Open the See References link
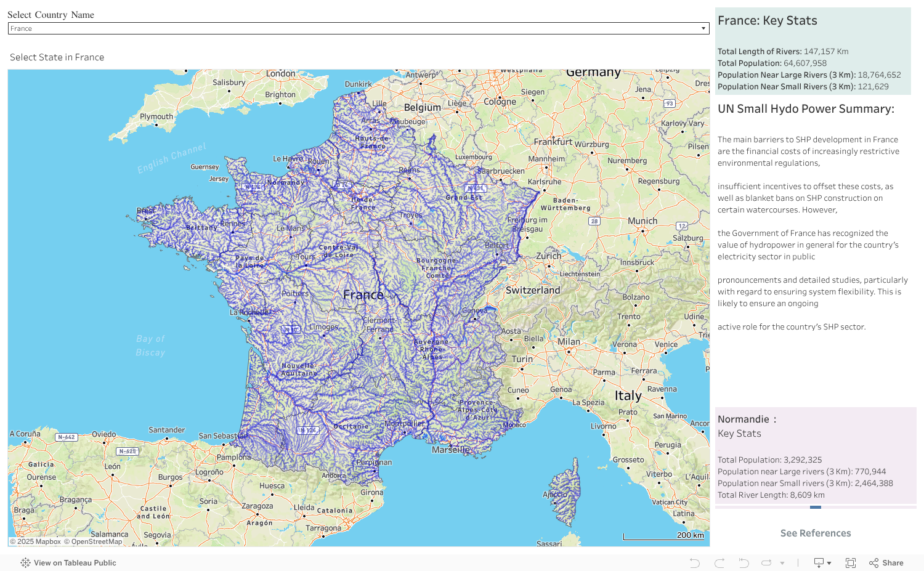The image size is (924, 571). click(816, 533)
